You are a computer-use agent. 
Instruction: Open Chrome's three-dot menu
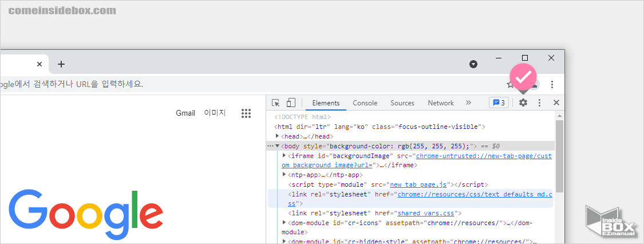click(x=552, y=85)
